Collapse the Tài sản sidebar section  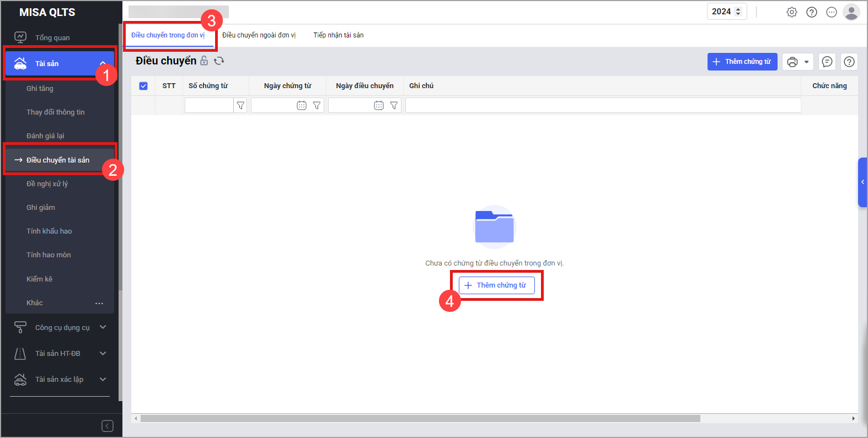point(103,63)
